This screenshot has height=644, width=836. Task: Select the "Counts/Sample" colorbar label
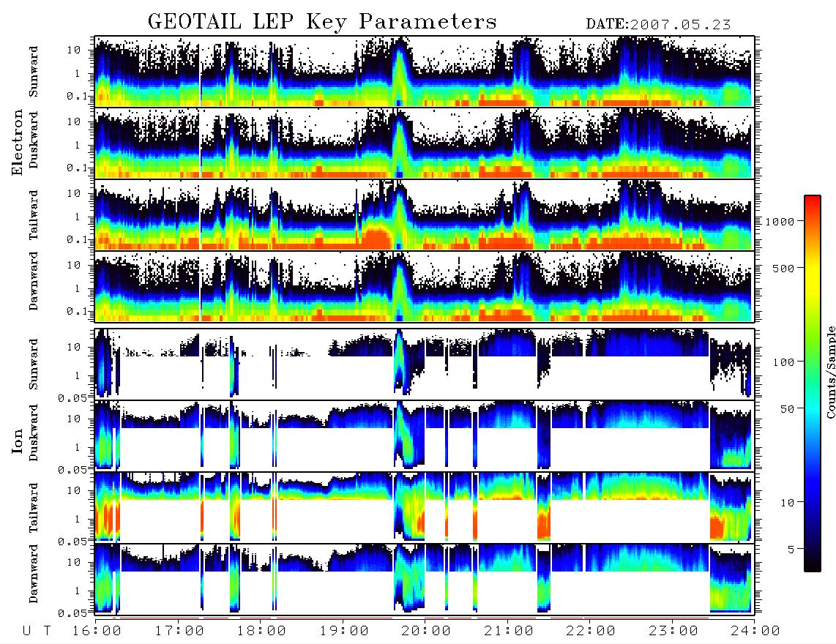click(x=830, y=372)
